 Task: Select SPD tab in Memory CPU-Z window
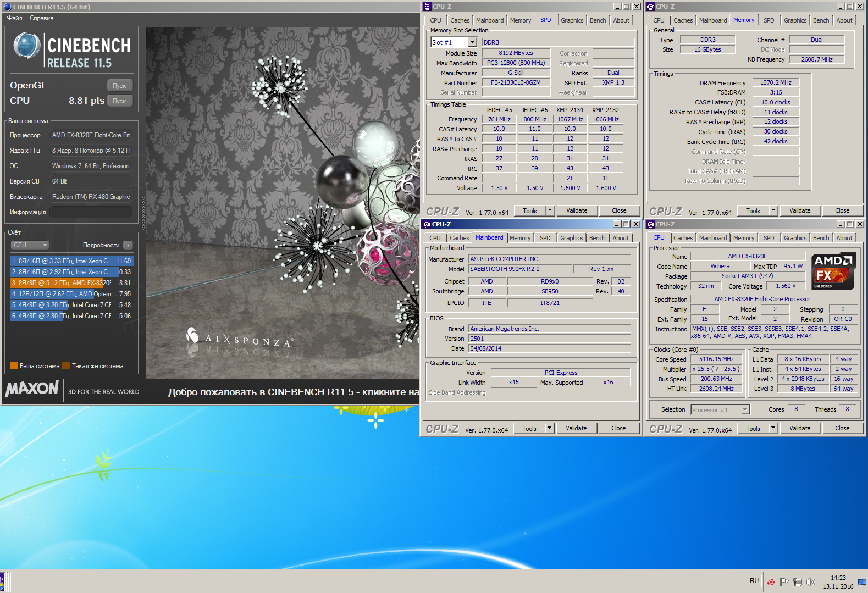pyautogui.click(x=769, y=20)
